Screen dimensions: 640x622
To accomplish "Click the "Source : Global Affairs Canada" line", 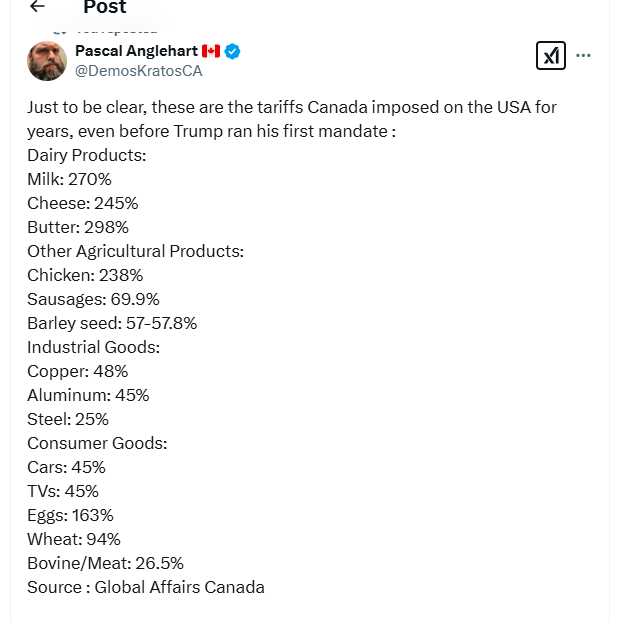I will tap(146, 587).
